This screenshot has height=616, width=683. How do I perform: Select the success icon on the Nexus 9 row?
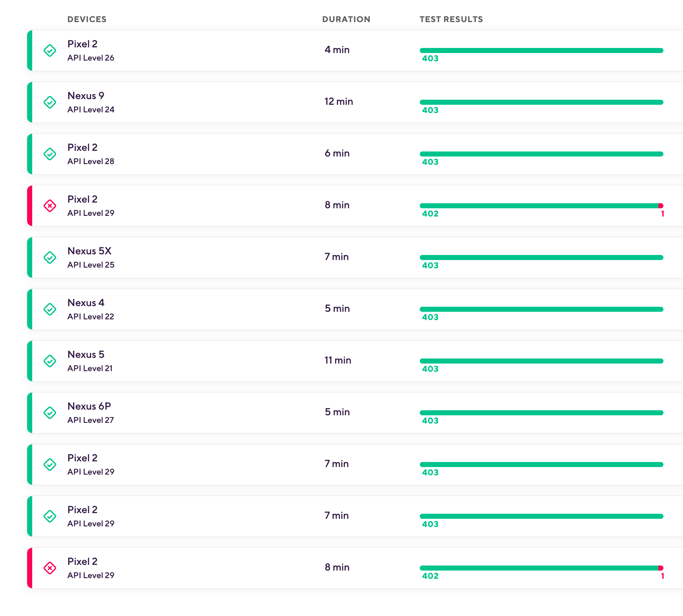(x=50, y=102)
